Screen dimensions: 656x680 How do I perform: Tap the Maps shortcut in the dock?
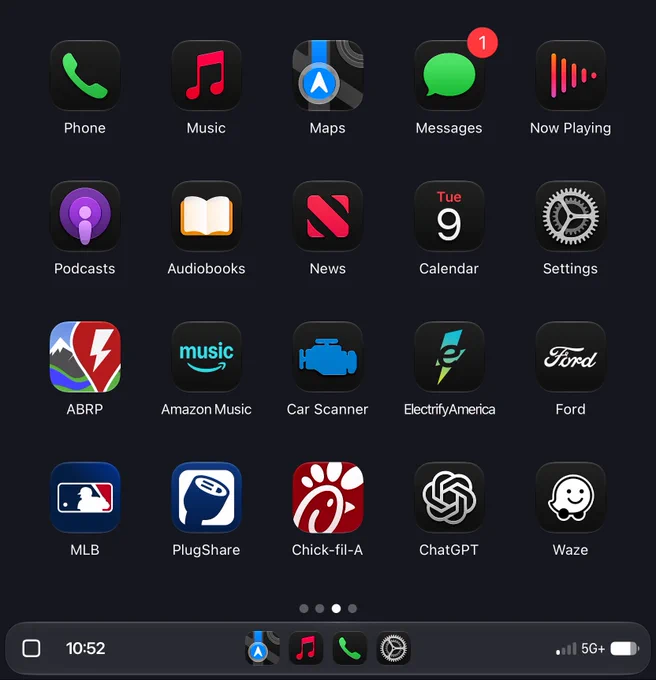point(262,648)
